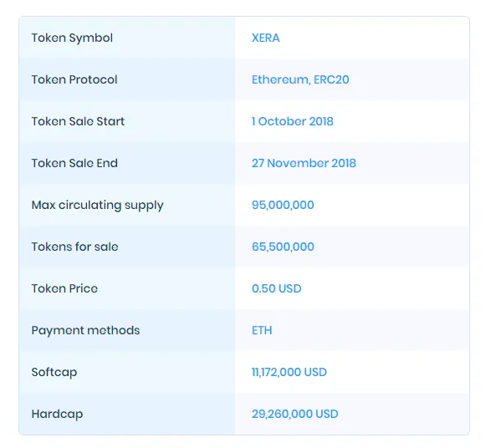Viewport: 486px width, 448px height.
Task: Select the Ethereum, ERC20 protocol text
Action: pyautogui.click(x=300, y=79)
